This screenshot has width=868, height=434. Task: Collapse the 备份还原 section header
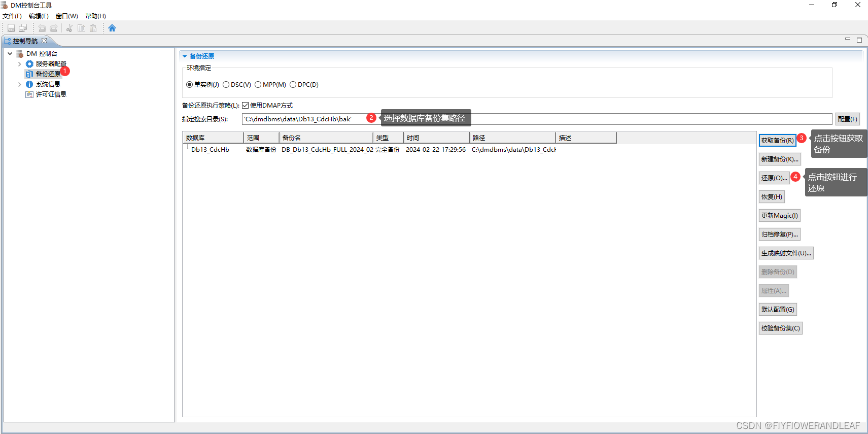185,56
